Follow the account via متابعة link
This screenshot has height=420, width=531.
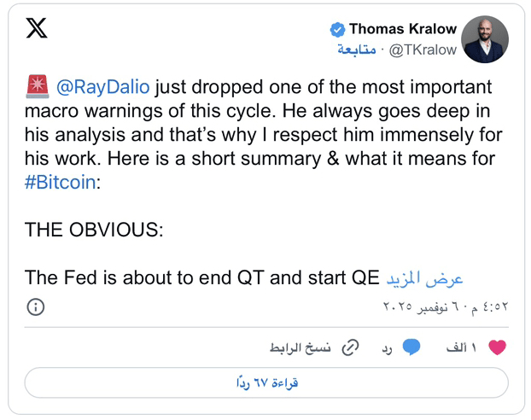(356, 50)
